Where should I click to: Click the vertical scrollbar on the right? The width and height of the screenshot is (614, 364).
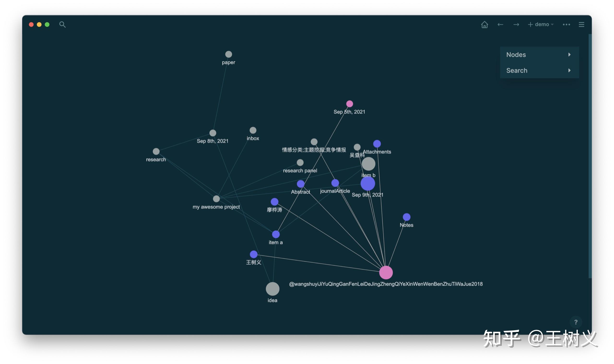point(590,156)
